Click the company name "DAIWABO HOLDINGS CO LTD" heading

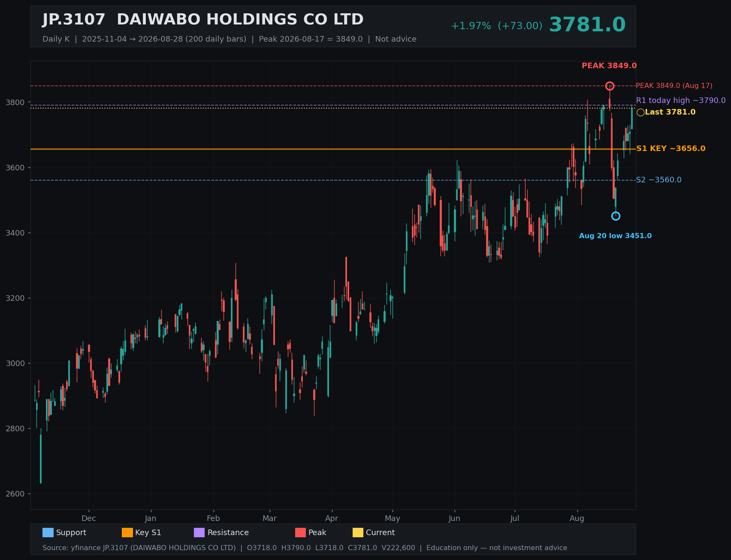click(x=240, y=20)
